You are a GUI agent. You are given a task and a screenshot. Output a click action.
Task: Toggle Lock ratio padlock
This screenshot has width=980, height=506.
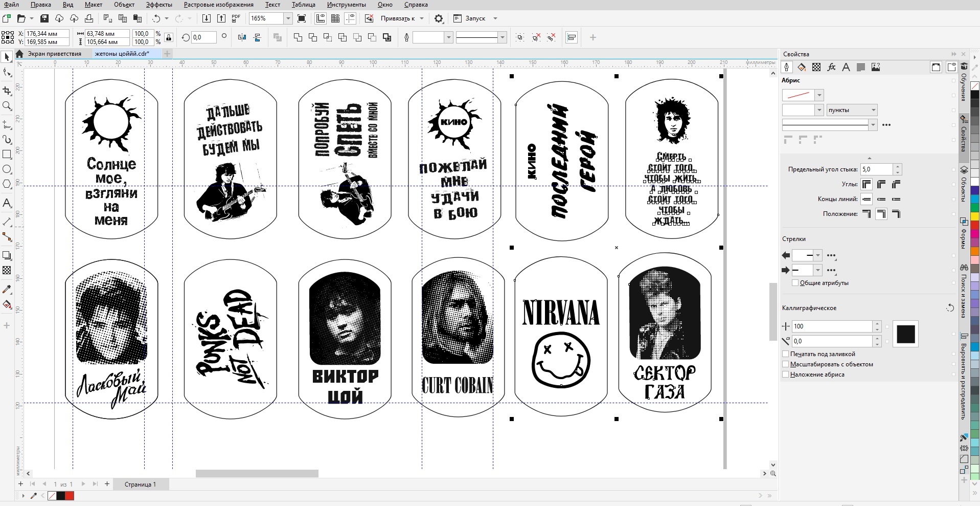[169, 37]
